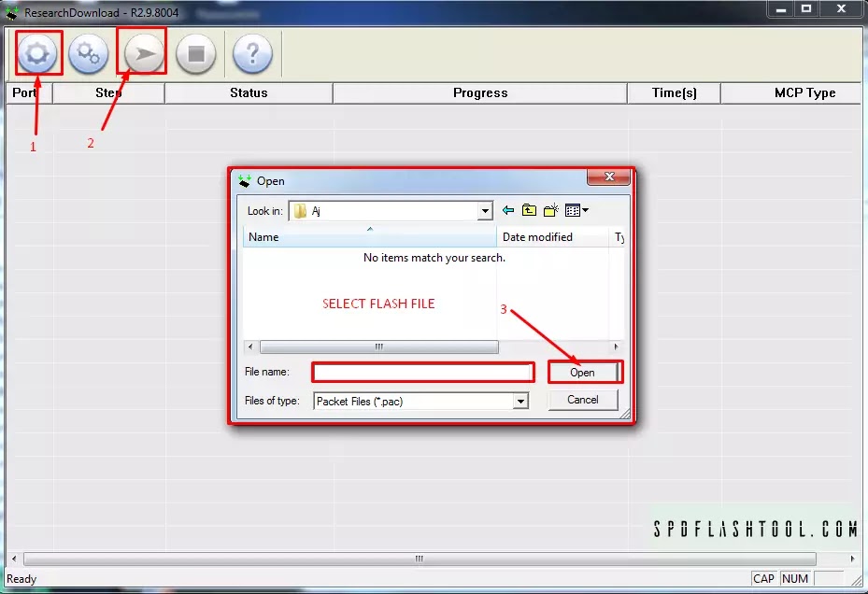Click the File name input field

tap(423, 373)
